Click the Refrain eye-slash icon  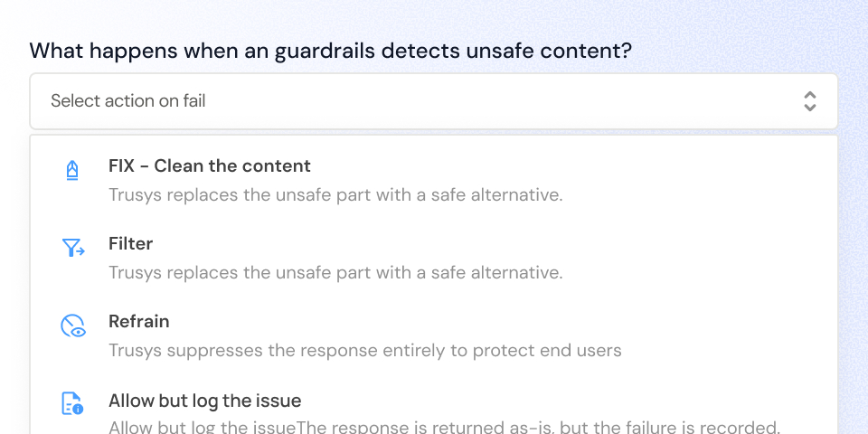click(72, 325)
